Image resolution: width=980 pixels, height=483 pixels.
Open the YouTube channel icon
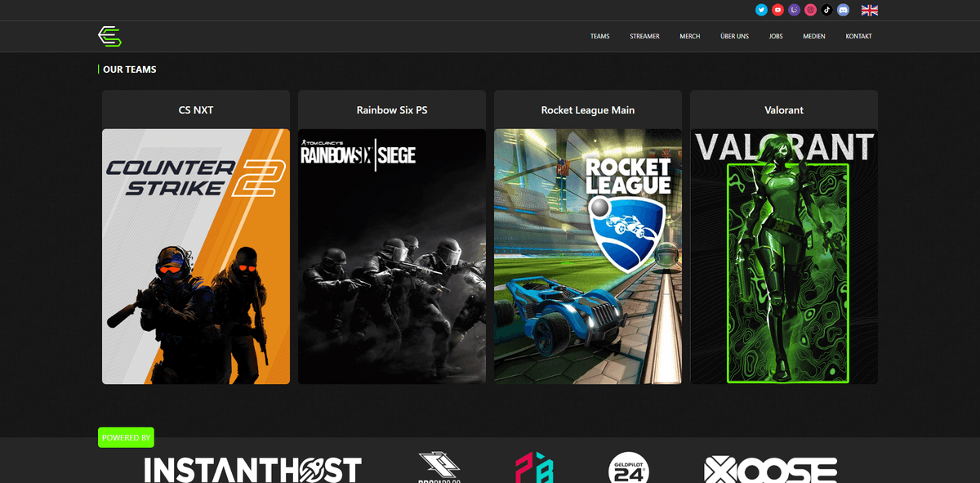[x=777, y=10]
